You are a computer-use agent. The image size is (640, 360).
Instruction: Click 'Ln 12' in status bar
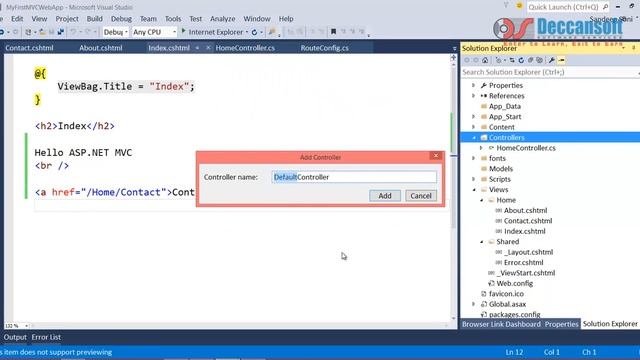514,352
